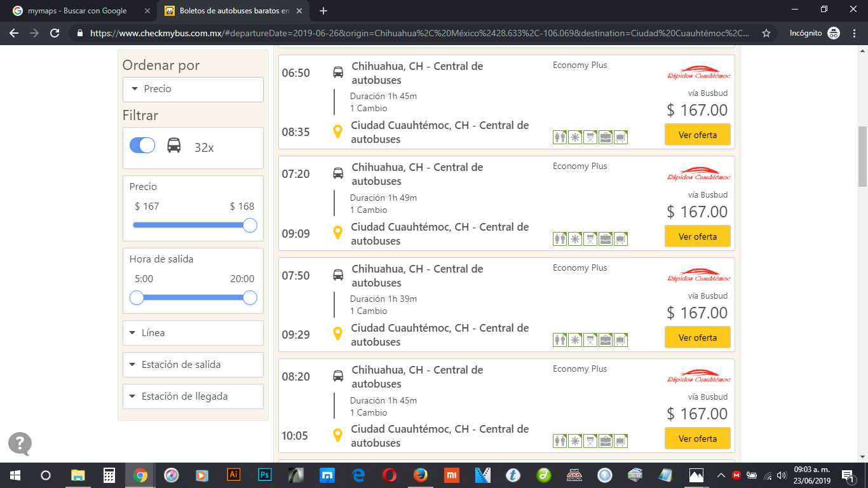Viewport: 868px width, 488px height.
Task: Click the URL address bar
Action: tap(419, 33)
